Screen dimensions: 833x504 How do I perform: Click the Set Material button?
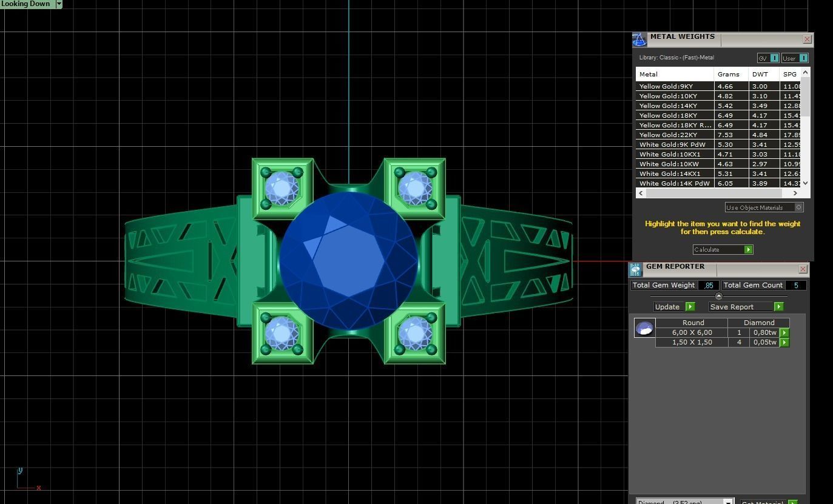click(769, 502)
